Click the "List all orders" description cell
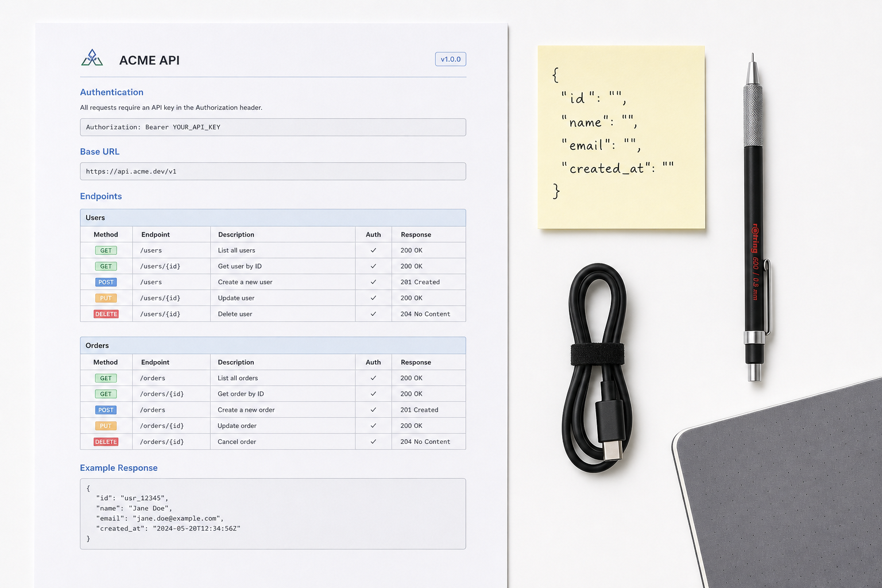The height and width of the screenshot is (588, 882). pyautogui.click(x=238, y=378)
